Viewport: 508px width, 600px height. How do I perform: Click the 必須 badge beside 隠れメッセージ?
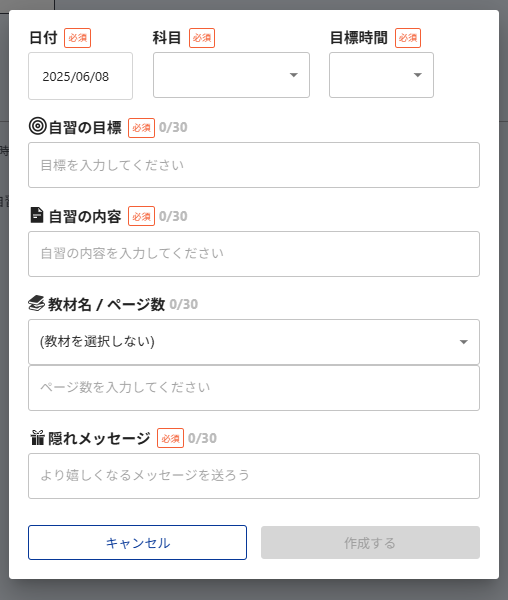[170, 438]
